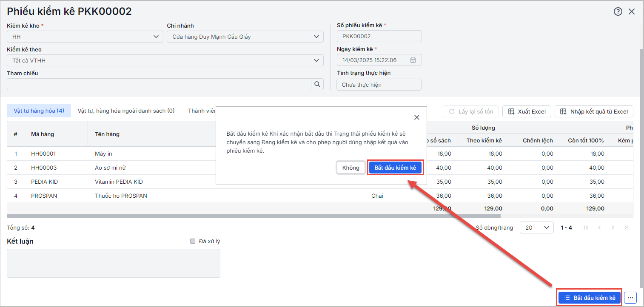The height and width of the screenshot is (307, 644).
Task: Click the Kết luận text area
Action: [x=114, y=263]
